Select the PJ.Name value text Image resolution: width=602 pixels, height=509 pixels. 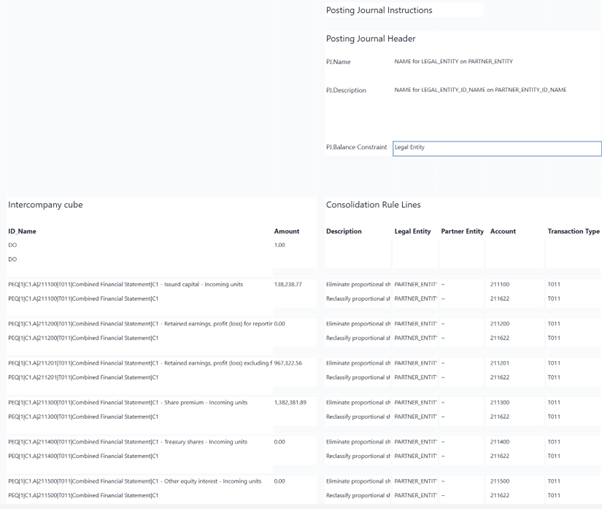453,62
